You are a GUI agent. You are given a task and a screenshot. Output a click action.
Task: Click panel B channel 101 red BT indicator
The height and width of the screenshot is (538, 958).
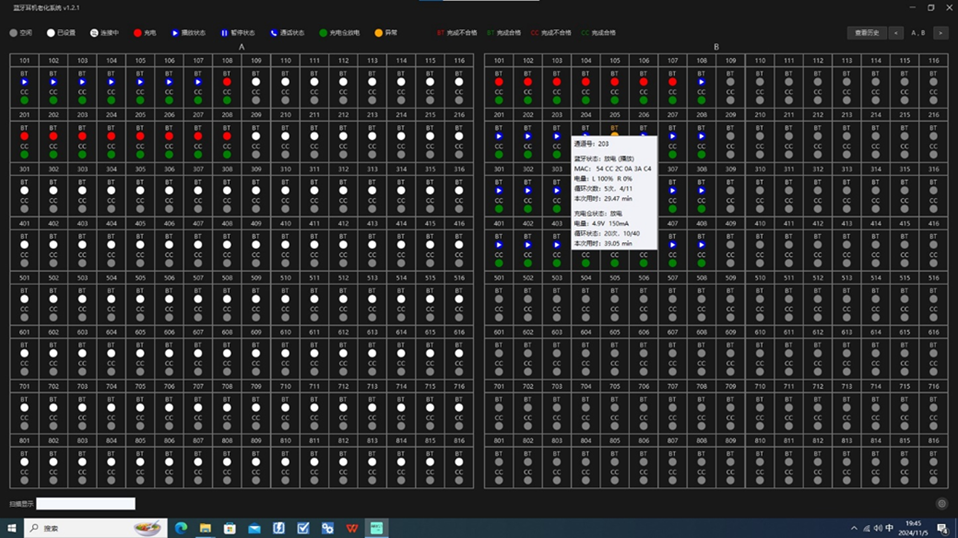[498, 82]
